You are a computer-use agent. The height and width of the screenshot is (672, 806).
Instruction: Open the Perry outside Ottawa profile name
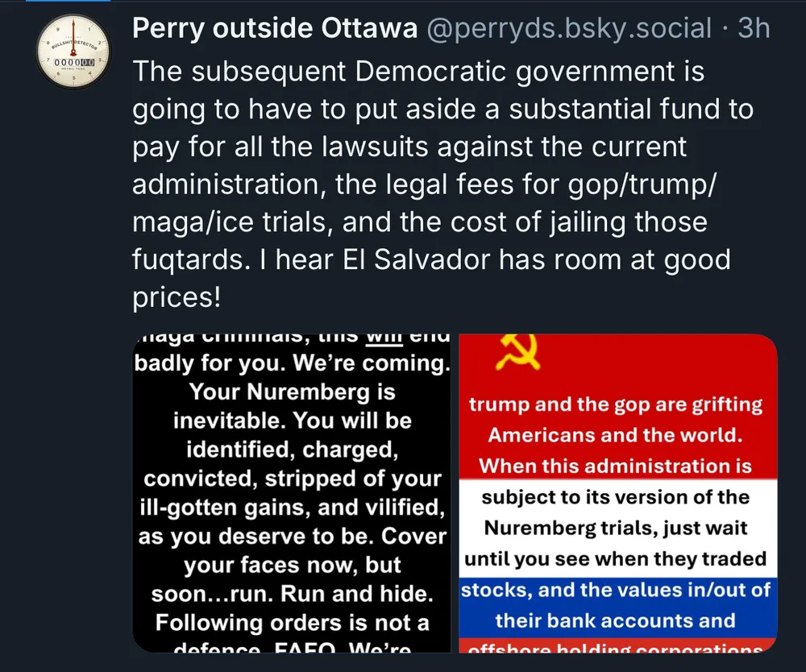[x=274, y=29]
